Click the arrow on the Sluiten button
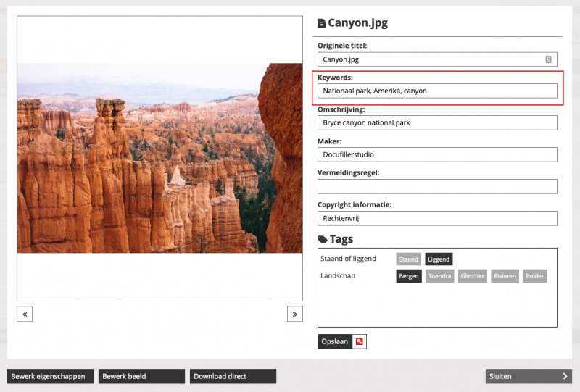The width and height of the screenshot is (580, 392). (x=565, y=376)
